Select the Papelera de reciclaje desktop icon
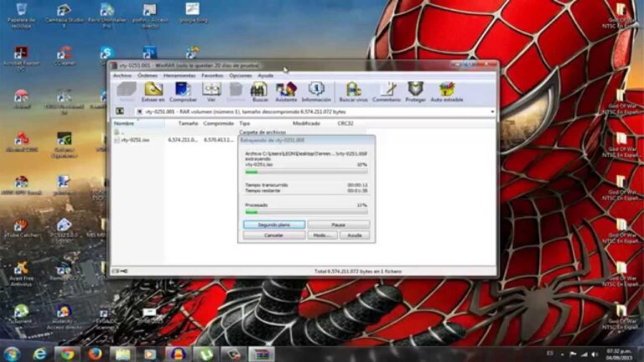This screenshot has width=644, height=362. (21, 16)
